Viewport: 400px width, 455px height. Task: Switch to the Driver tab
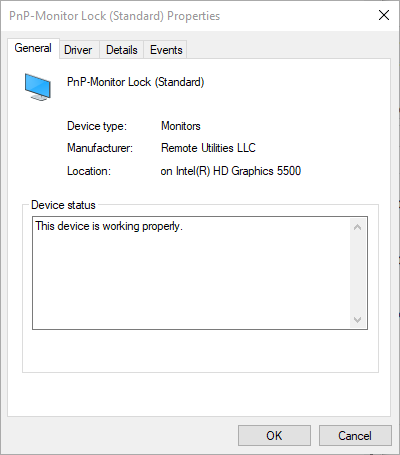coord(78,50)
